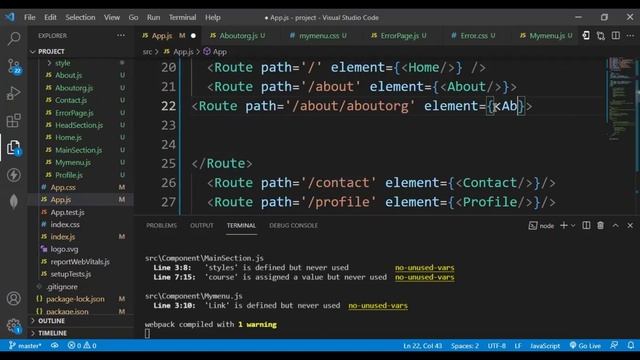Switch to the Mymenu.js editor tab
Screen dimensions: 640x360
[x=546, y=36]
